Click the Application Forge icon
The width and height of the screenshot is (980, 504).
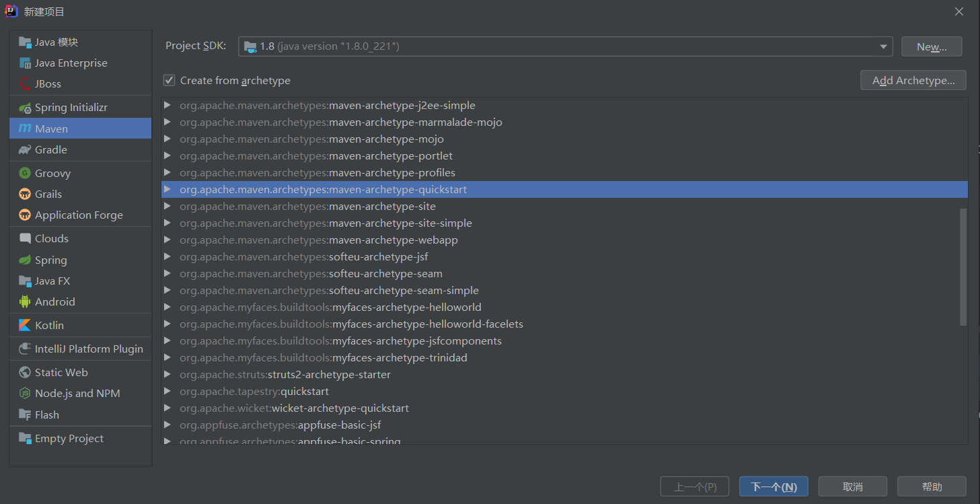tap(25, 215)
